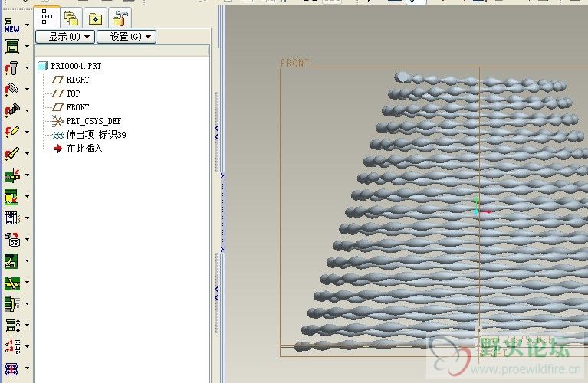Expand arrow beside the mold base question-mark icon
588x383 pixels.
27,325
